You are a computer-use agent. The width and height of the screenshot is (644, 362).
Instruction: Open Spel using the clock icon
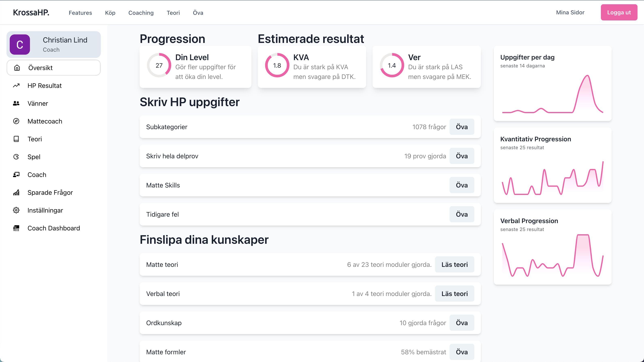tap(16, 157)
